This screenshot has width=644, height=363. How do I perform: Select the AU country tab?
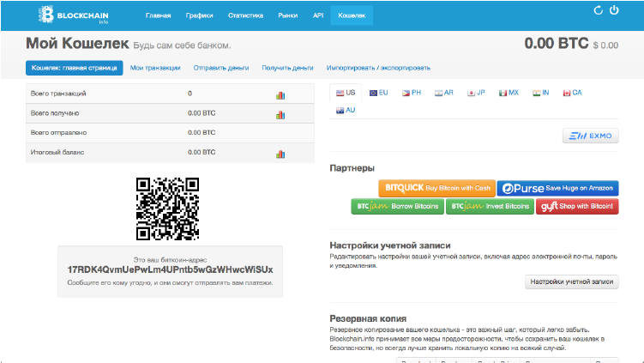tap(346, 110)
